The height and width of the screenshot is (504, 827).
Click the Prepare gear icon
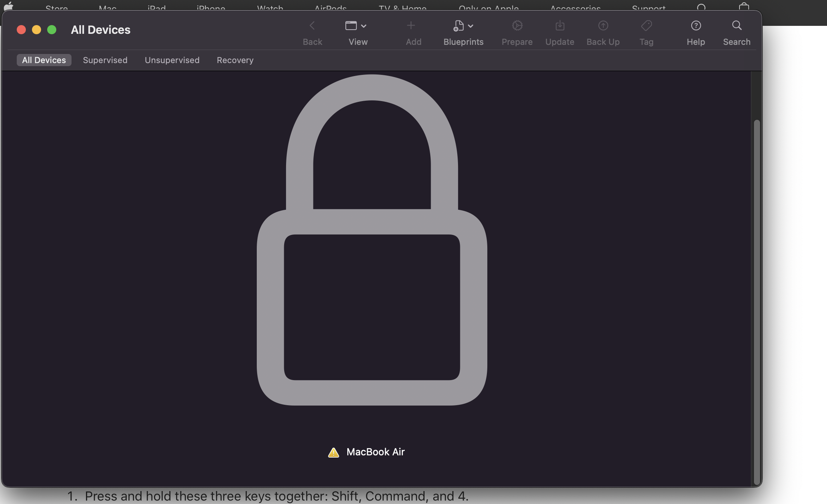coord(517,26)
